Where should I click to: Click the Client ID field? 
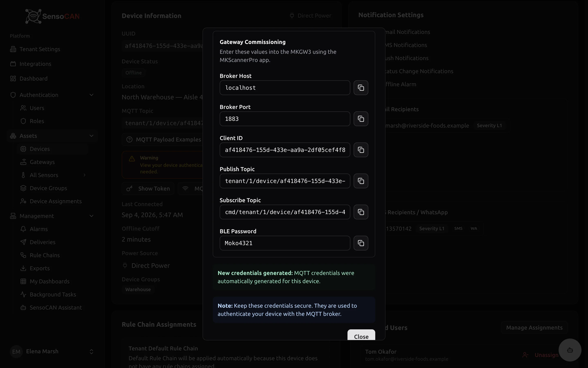pyautogui.click(x=285, y=150)
